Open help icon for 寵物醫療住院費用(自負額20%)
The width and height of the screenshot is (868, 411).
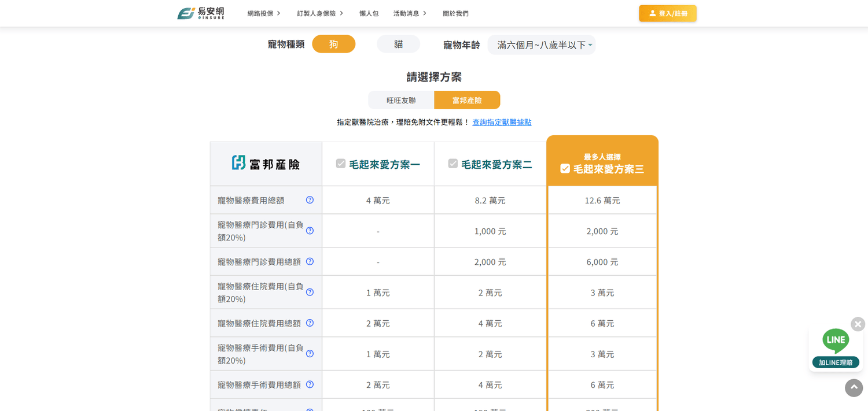[310, 292]
